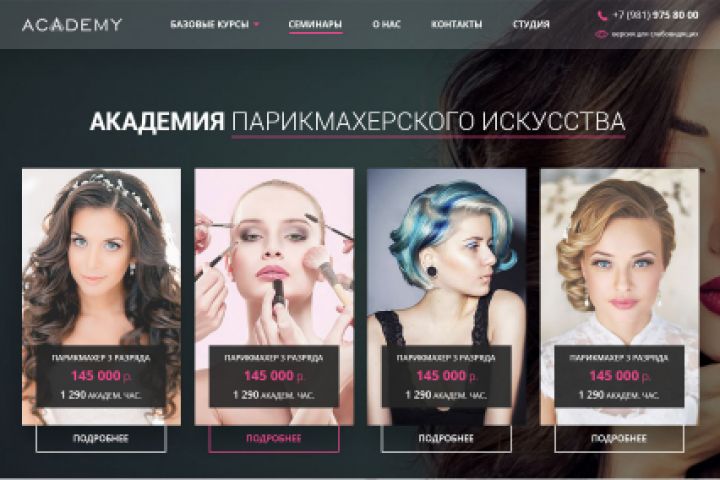Screen dimensions: 720x480
Task: Click the ACADEMY logo
Action: (x=72, y=24)
